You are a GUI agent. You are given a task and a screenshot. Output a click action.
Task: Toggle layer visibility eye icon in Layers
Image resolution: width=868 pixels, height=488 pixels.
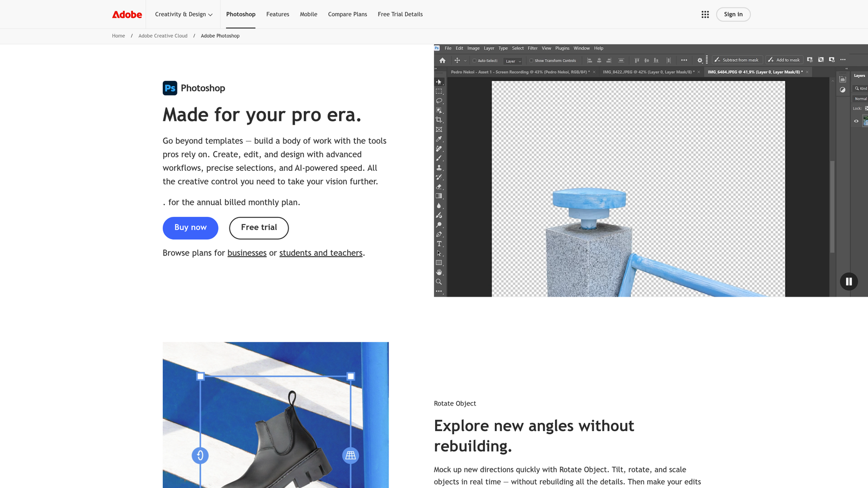[856, 121]
